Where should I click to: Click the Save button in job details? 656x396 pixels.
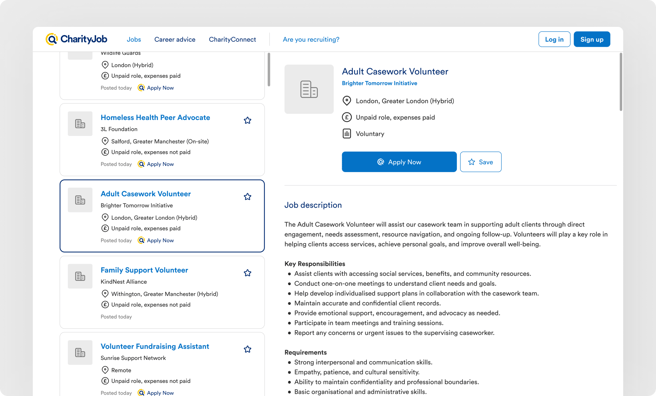(x=481, y=162)
